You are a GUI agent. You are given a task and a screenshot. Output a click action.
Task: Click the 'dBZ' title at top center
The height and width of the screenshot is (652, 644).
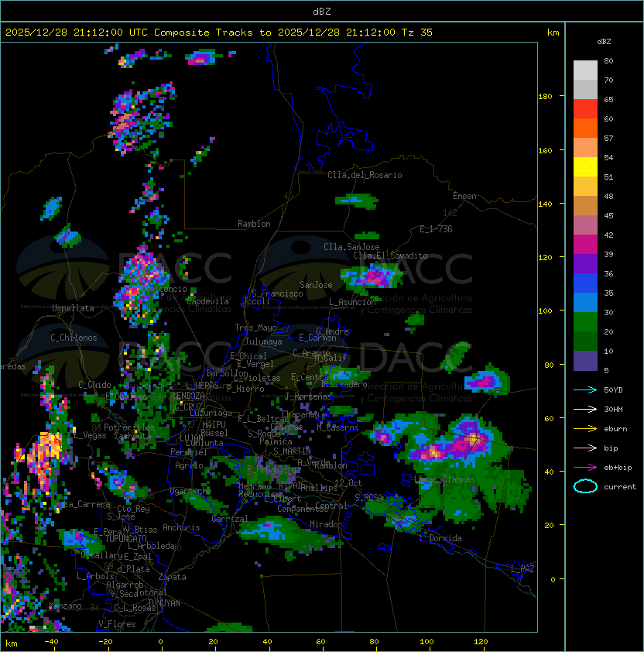coord(322,12)
